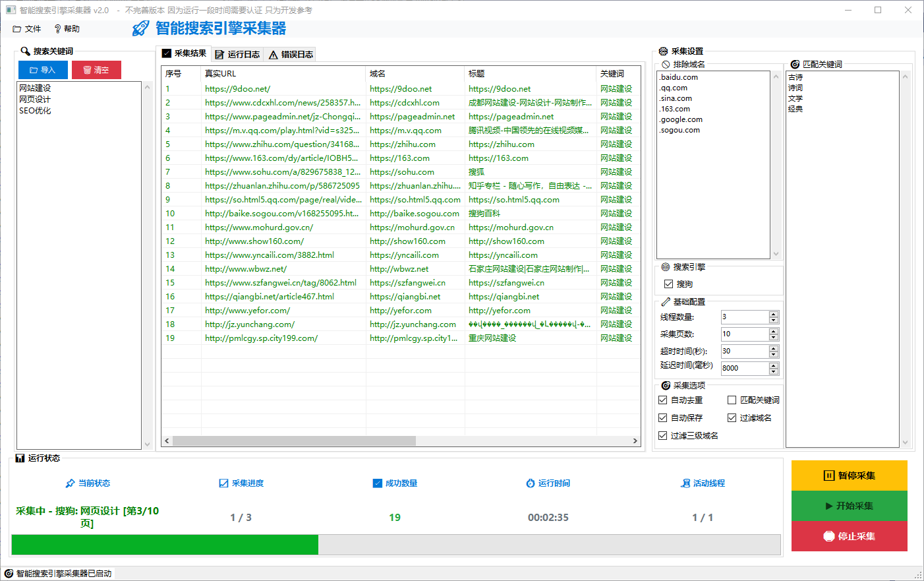Click the icon beside 运行状态 label
The image size is (924, 581).
coord(21,458)
